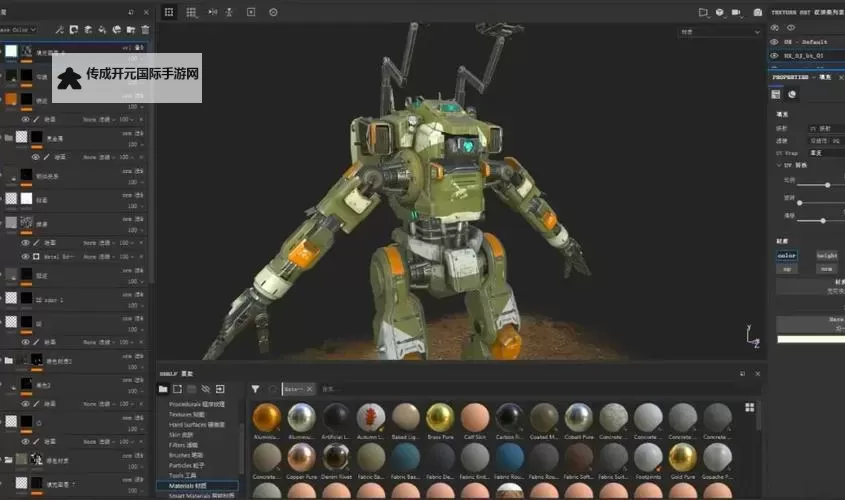Screen dimensions: 845x500
Task: Toggle the symmetry mirror icon in top toolbar
Action: click(x=213, y=12)
